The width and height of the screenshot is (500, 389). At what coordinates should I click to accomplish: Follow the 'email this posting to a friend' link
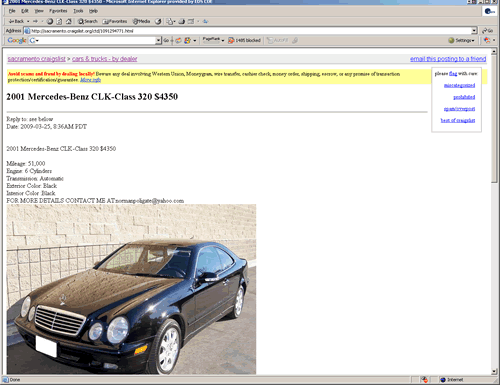tap(448, 59)
